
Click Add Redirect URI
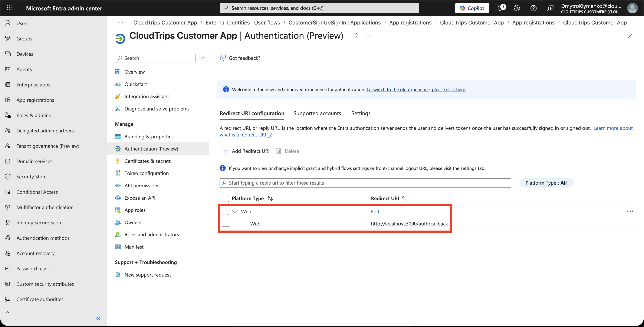click(246, 151)
